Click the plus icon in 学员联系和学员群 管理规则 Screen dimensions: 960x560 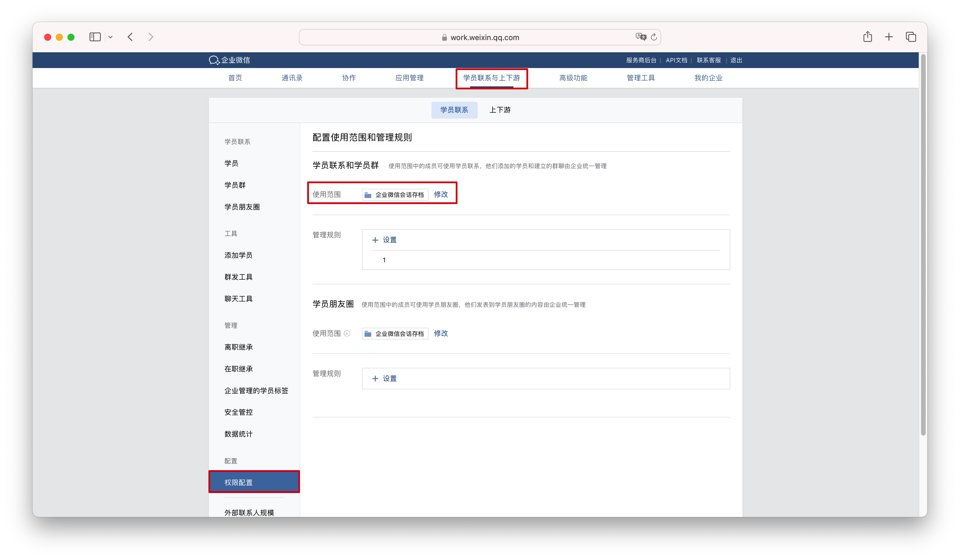375,240
